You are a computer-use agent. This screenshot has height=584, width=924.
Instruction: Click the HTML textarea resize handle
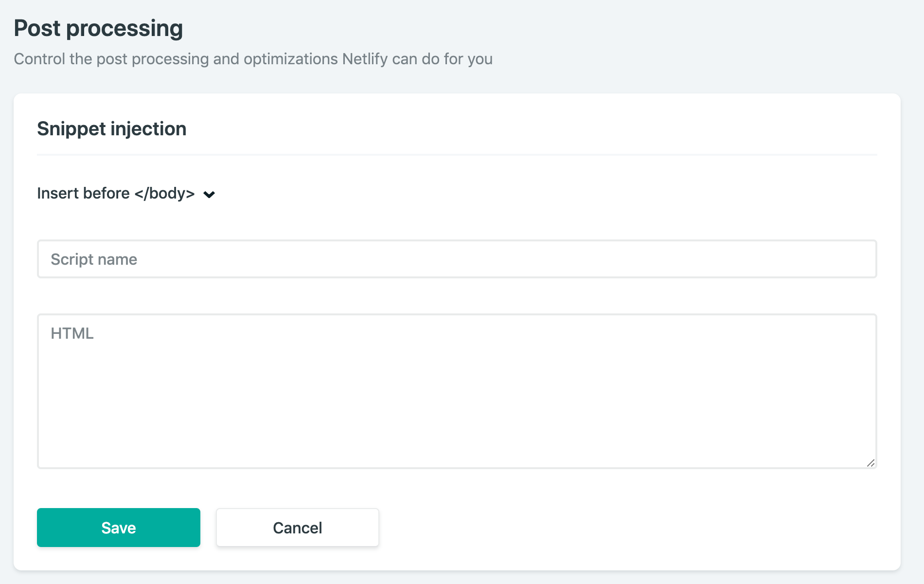tap(871, 463)
